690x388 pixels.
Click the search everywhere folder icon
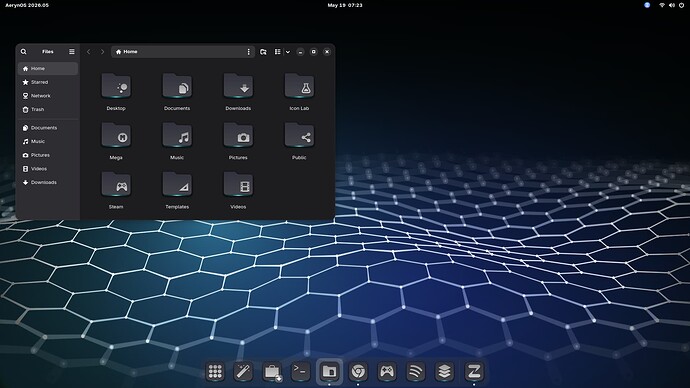coord(263,52)
